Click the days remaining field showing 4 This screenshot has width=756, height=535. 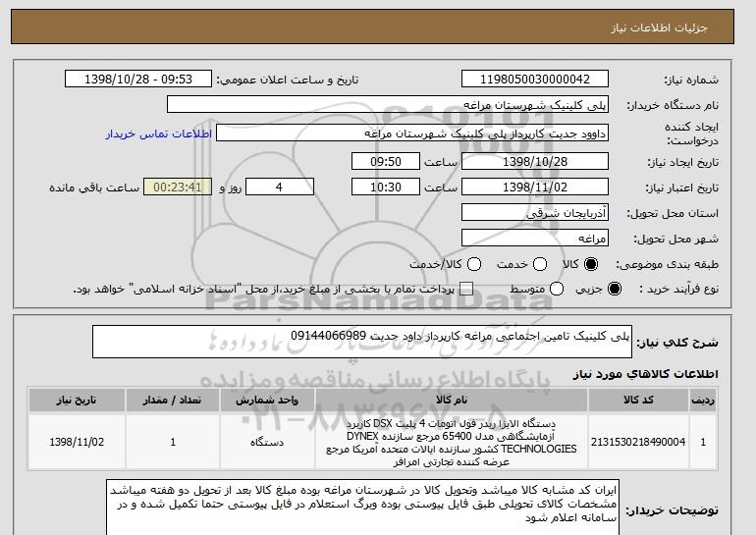280,187
